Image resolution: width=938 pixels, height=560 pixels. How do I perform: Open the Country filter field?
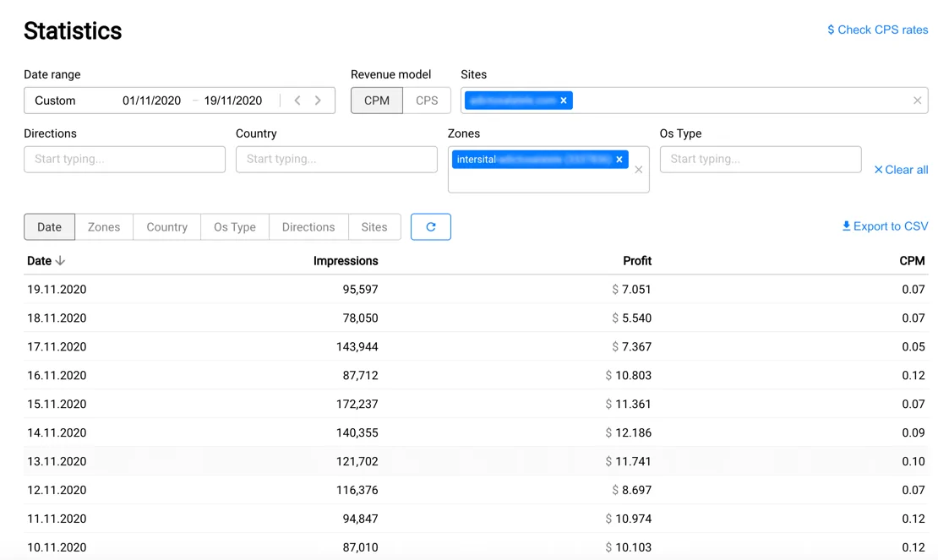(336, 160)
